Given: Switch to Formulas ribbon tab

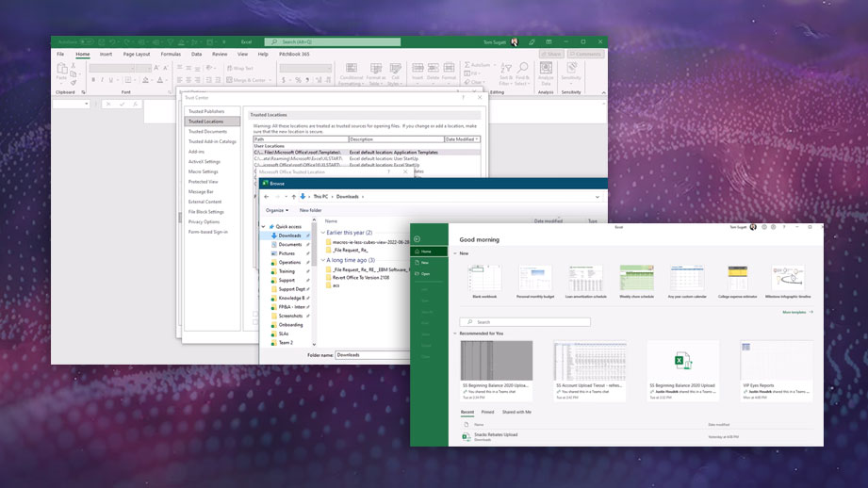Looking at the screenshot, I should click(x=171, y=55).
